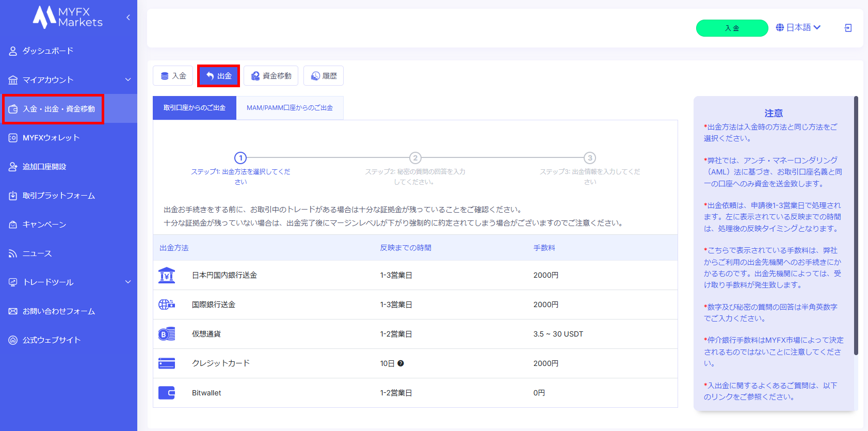Click the 出金方法 column header
The height and width of the screenshot is (431, 868).
pyautogui.click(x=174, y=248)
